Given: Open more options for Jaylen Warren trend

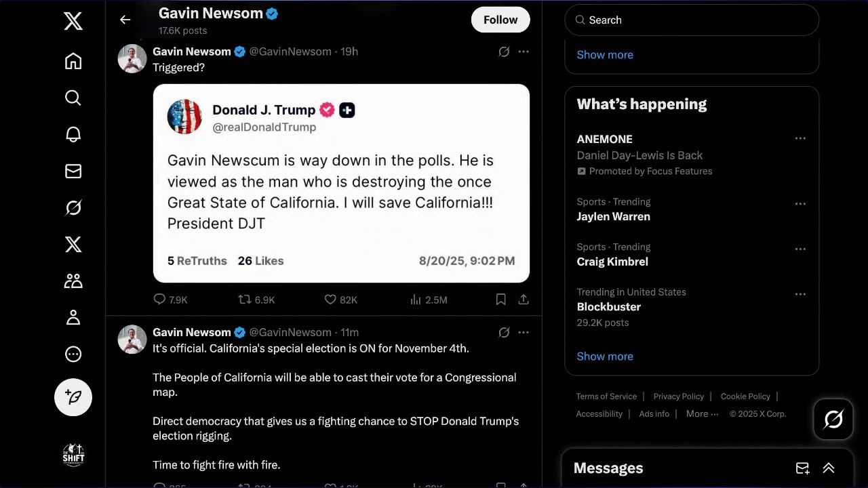Looking at the screenshot, I should tap(800, 203).
